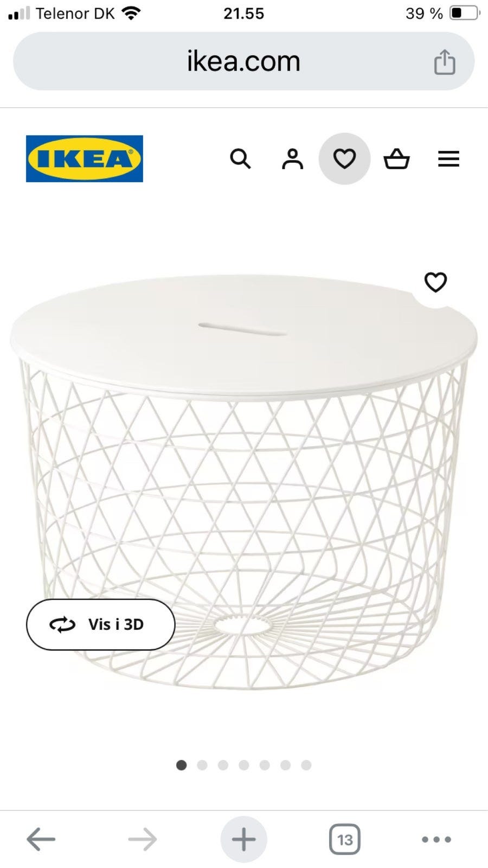
Task: Go to the IKEA logo homepage
Action: (85, 158)
